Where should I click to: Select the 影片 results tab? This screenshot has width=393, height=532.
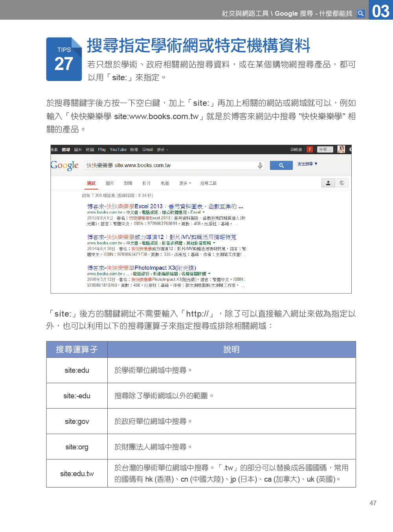tap(146, 183)
